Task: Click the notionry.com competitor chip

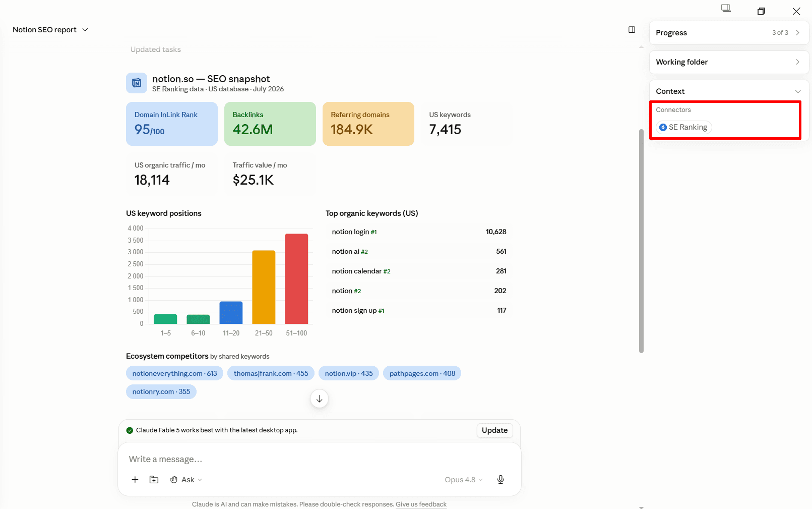Action: 161,391
